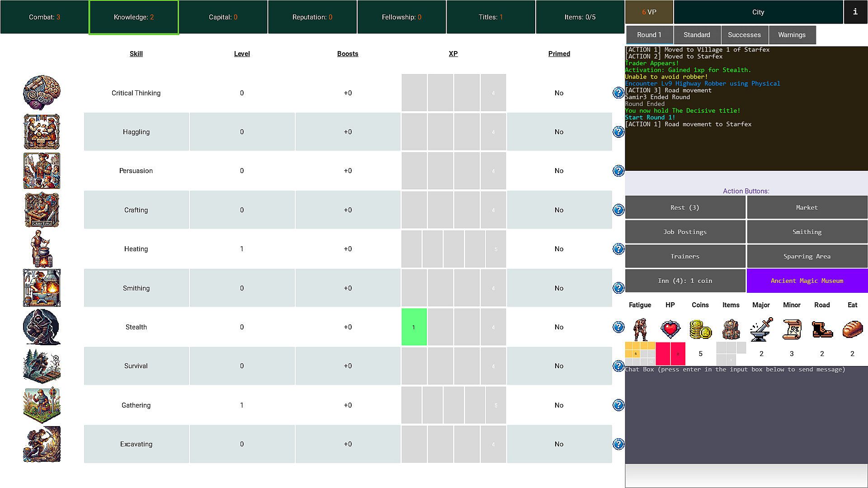This screenshot has height=488, width=868.
Task: Click the chat message input field
Action: click(x=746, y=476)
